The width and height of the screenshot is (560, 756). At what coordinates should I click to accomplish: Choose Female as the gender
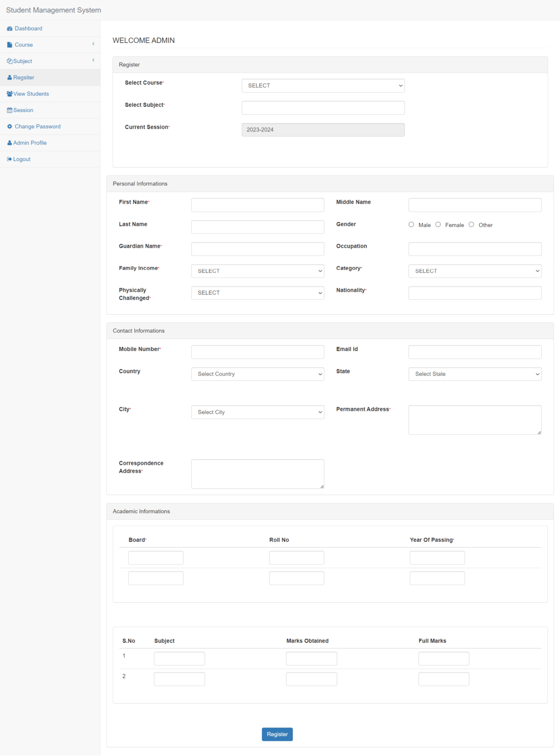438,224
